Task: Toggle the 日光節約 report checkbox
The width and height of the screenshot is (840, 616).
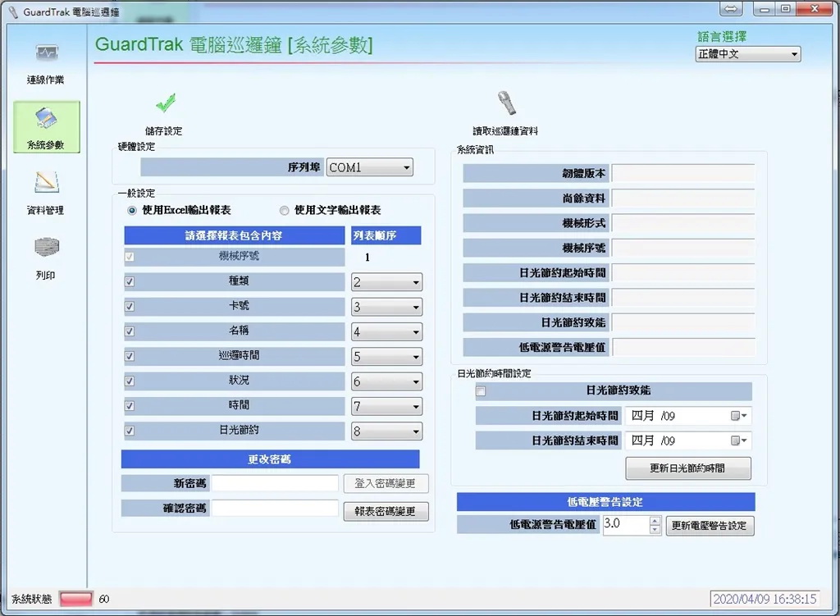Action: (130, 431)
